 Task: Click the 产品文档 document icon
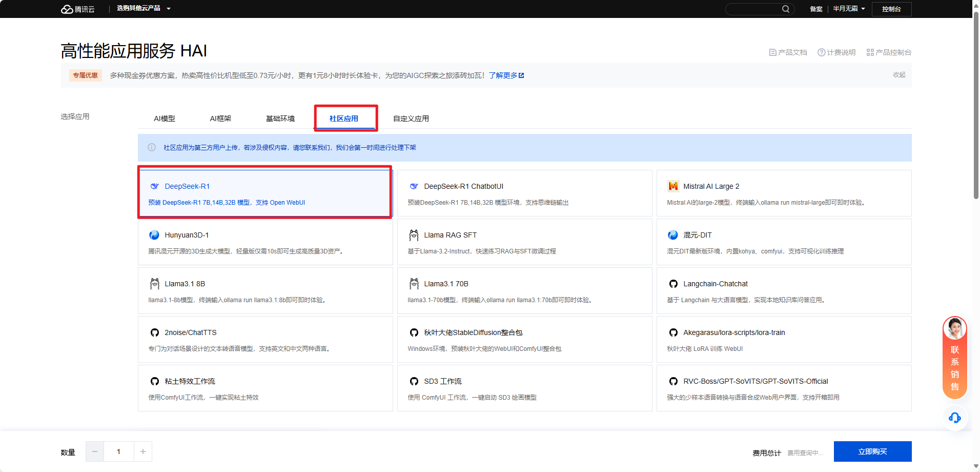[772, 52]
